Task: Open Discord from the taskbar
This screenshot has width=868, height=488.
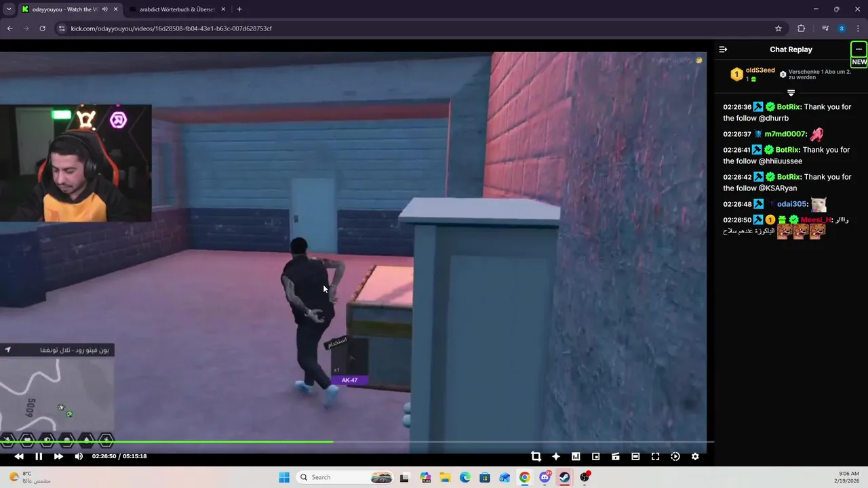Action: coord(545,477)
